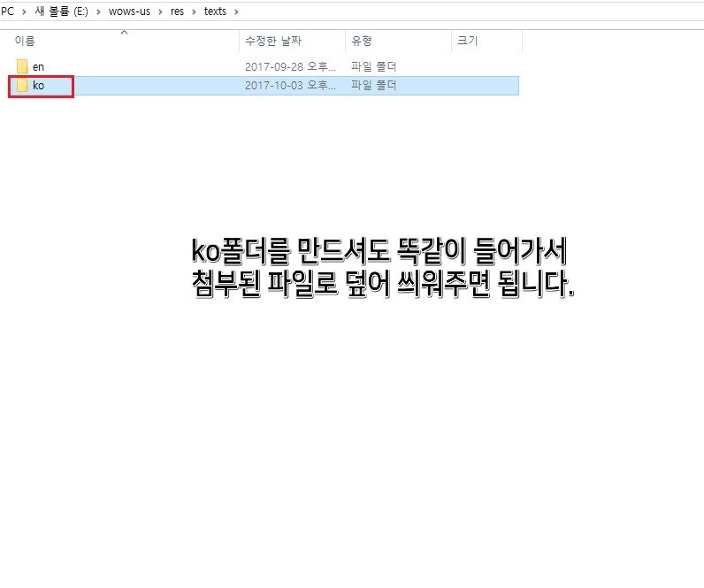The width and height of the screenshot is (704, 588).
Task: Expand chevron after texts
Action: tap(236, 12)
